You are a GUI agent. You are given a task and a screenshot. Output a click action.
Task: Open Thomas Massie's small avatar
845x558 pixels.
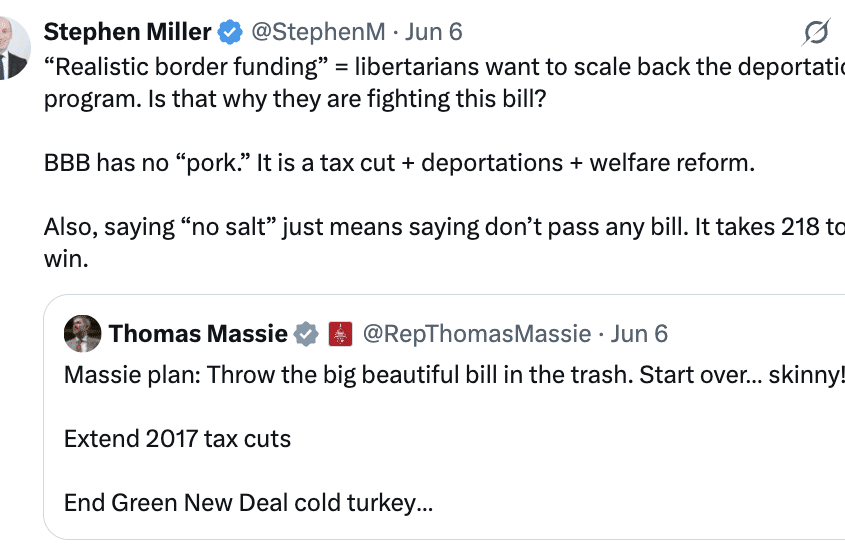[83, 334]
